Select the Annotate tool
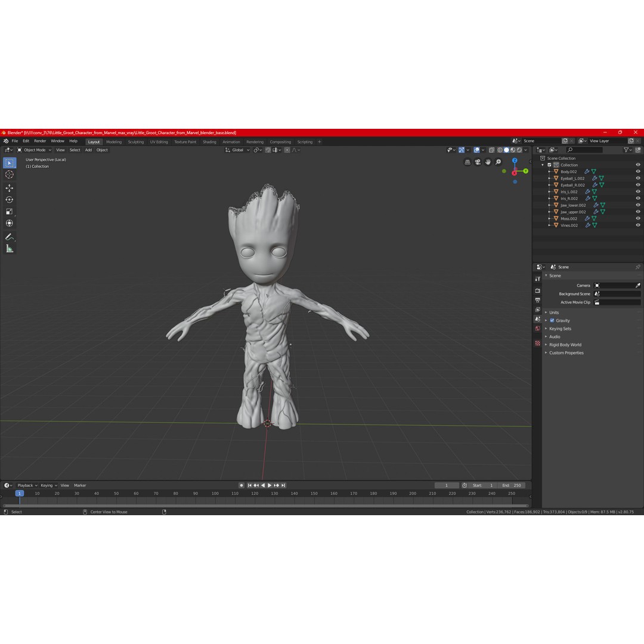Image resolution: width=644 pixels, height=644 pixels. (x=10, y=237)
